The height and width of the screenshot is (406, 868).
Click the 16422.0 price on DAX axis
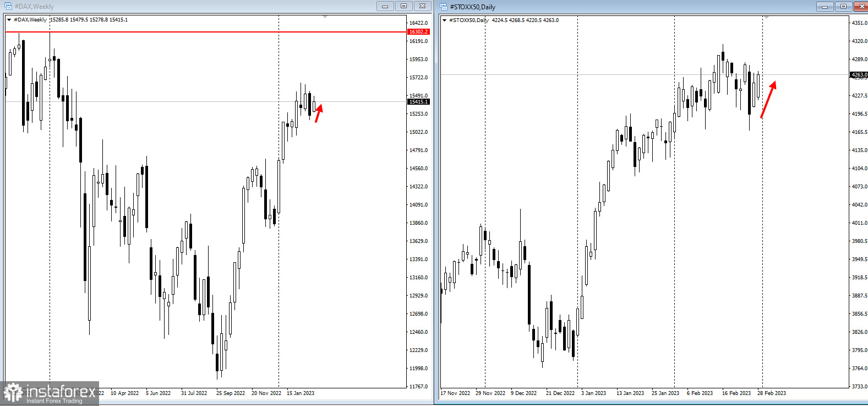point(418,23)
